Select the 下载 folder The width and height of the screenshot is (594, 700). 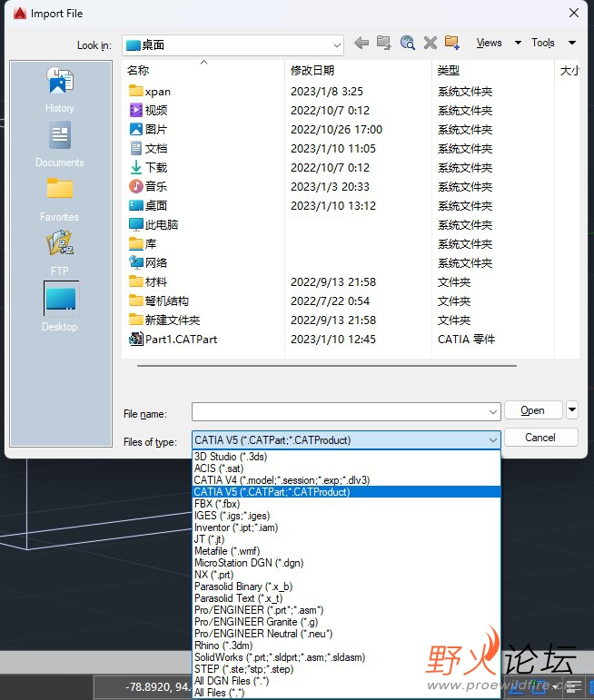pyautogui.click(x=148, y=168)
